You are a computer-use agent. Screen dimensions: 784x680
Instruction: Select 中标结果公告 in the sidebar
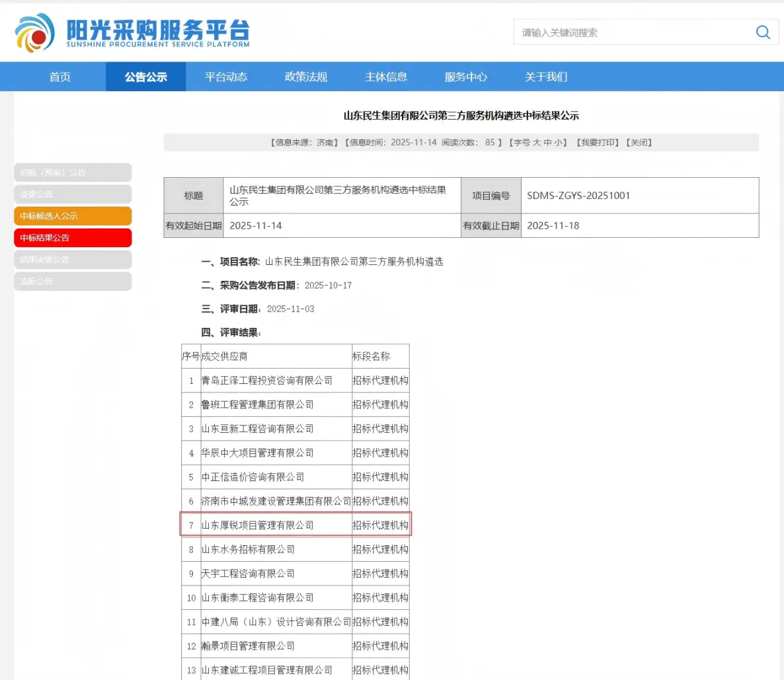pyautogui.click(x=73, y=238)
